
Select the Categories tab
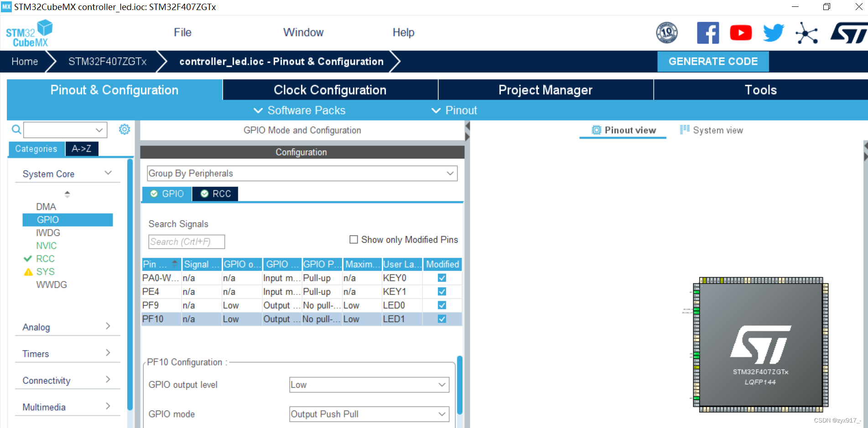point(36,149)
